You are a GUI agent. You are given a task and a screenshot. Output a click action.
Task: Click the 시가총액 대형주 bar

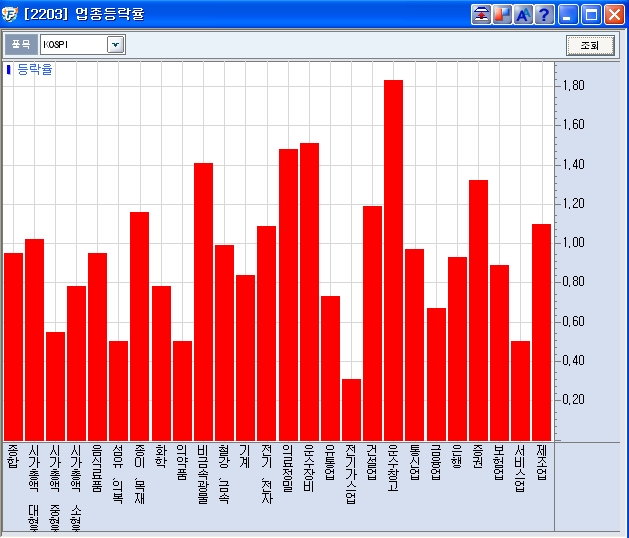coord(34,340)
